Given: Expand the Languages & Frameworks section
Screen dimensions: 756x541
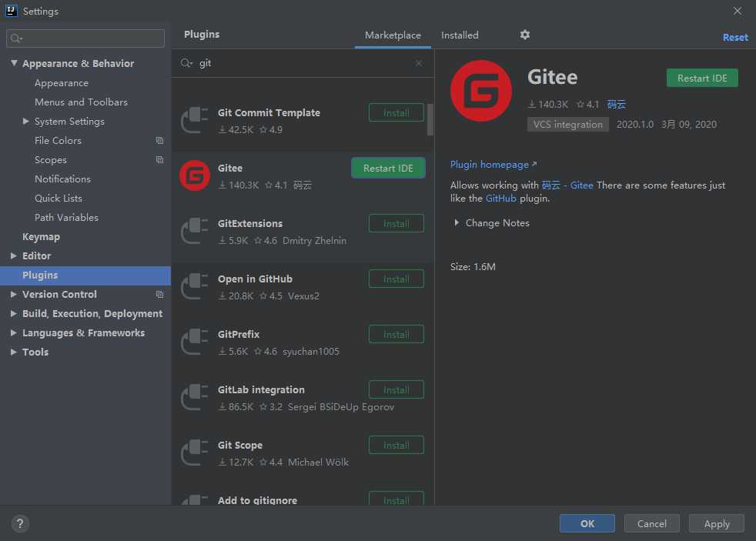Looking at the screenshot, I should pyautogui.click(x=14, y=333).
